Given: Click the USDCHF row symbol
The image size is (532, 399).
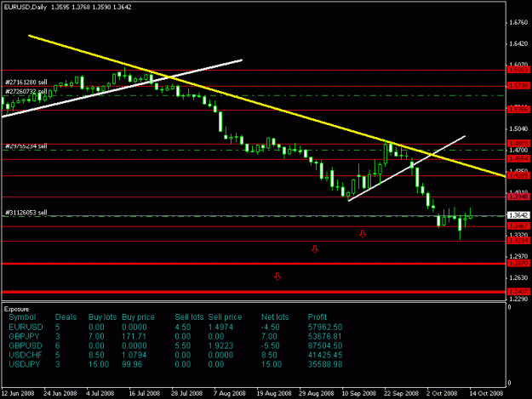Looking at the screenshot, I should tap(26, 356).
